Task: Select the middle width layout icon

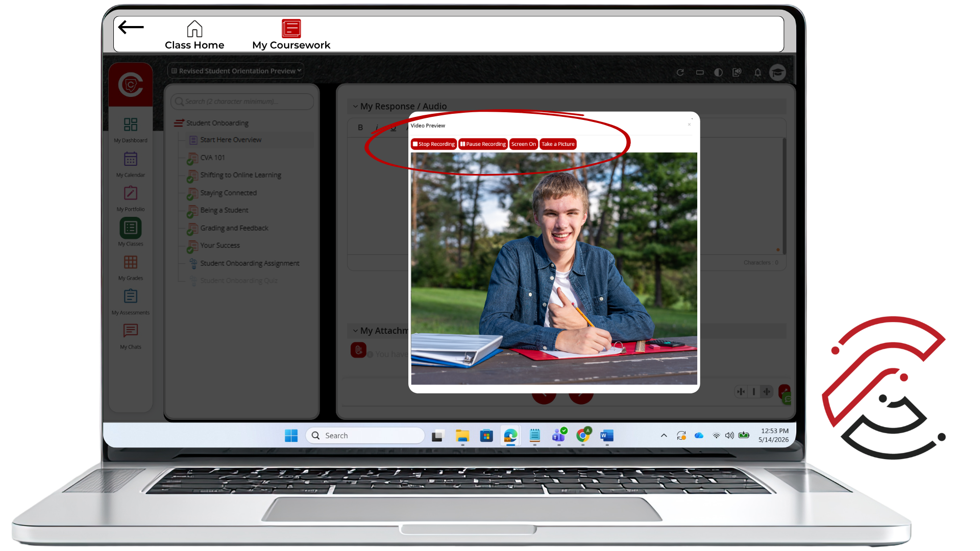Action: (x=754, y=392)
